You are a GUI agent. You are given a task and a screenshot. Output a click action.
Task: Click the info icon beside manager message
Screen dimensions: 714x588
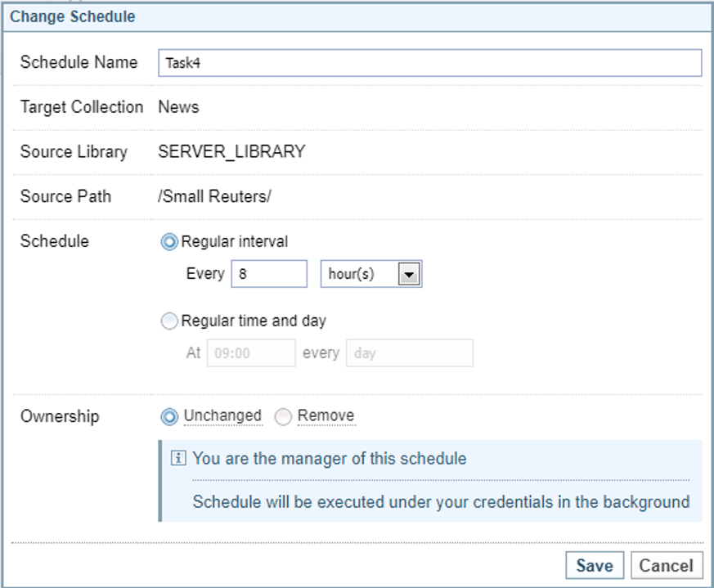178,459
